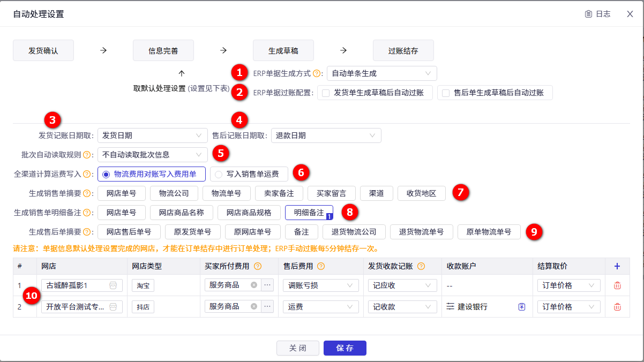Open the 日志 log icon
Viewport: 644px width, 362px height.
pos(588,14)
